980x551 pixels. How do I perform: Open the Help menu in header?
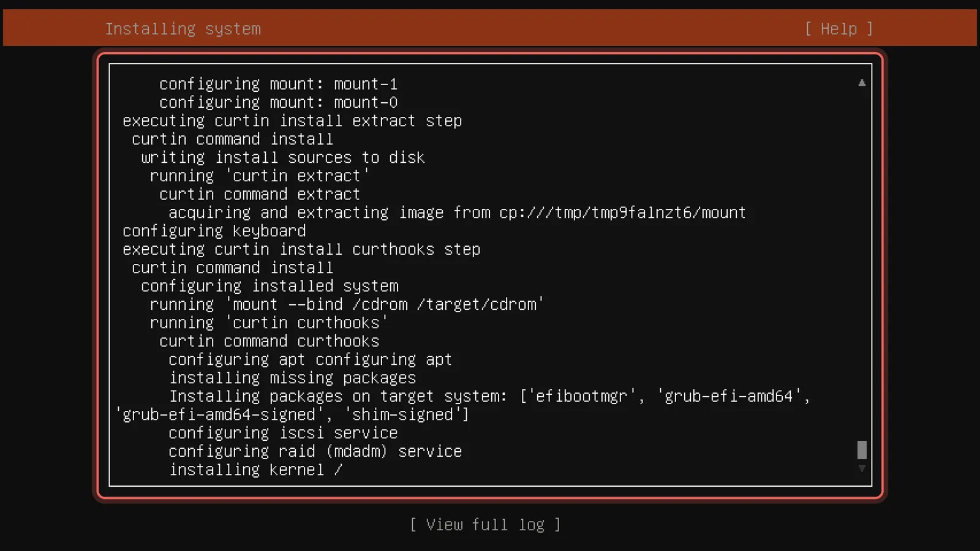[839, 29]
